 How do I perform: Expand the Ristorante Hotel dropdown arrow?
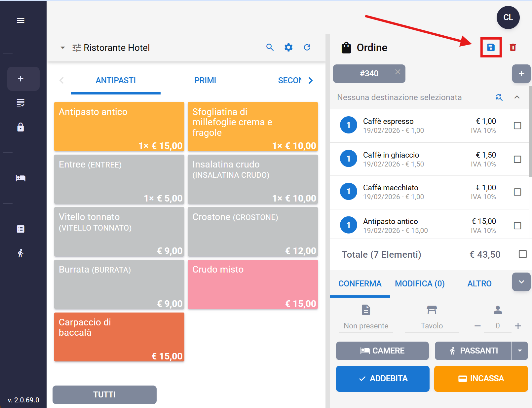click(62, 48)
